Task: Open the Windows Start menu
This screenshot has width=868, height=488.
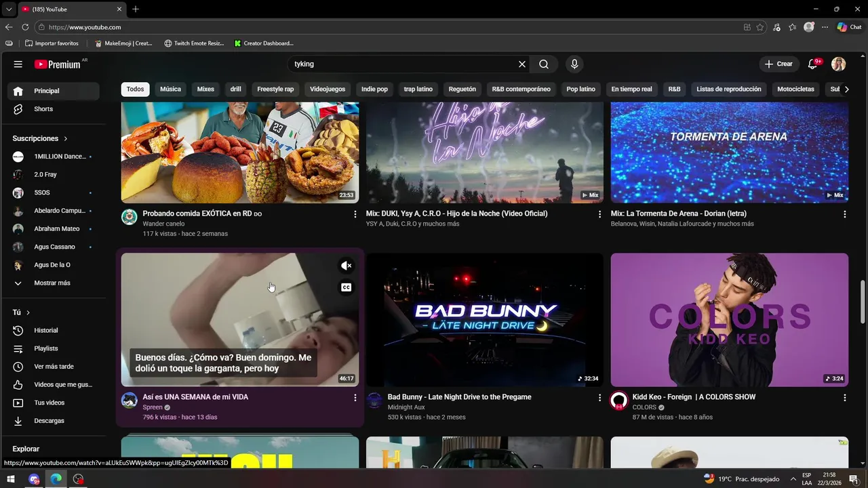Action: click(x=12, y=479)
